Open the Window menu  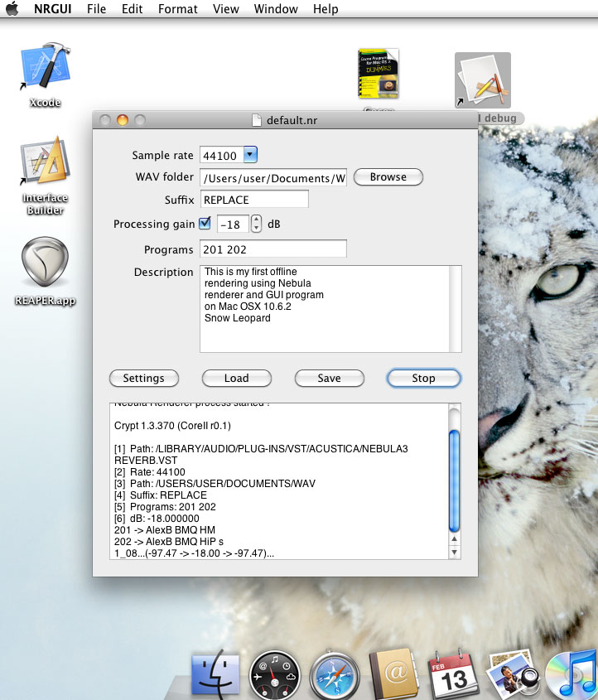276,9
